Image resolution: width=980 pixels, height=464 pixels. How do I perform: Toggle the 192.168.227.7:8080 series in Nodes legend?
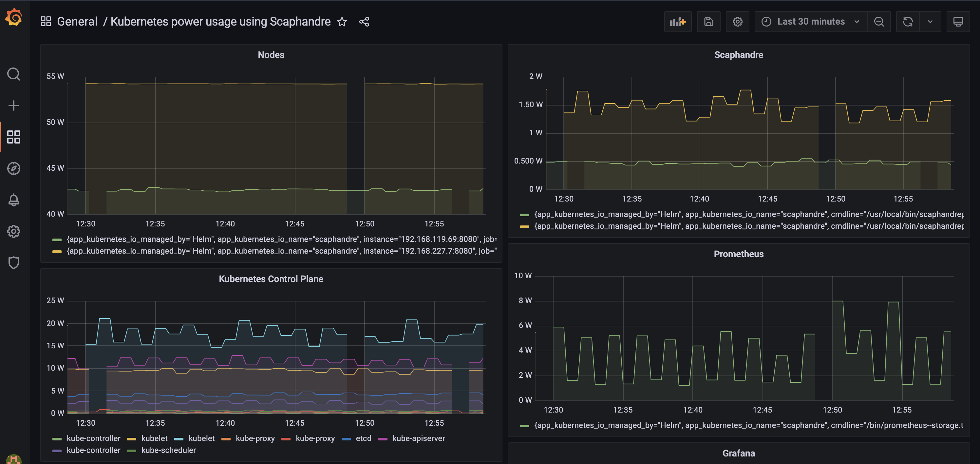click(281, 251)
